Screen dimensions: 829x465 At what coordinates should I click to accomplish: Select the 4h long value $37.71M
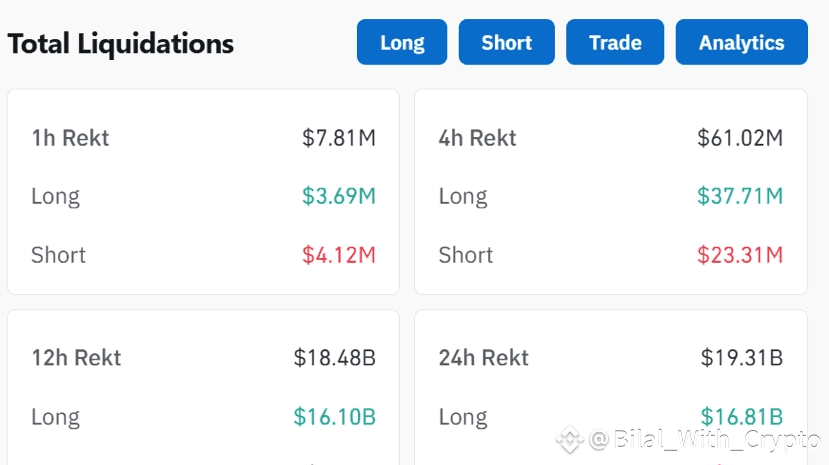pyautogui.click(x=740, y=196)
